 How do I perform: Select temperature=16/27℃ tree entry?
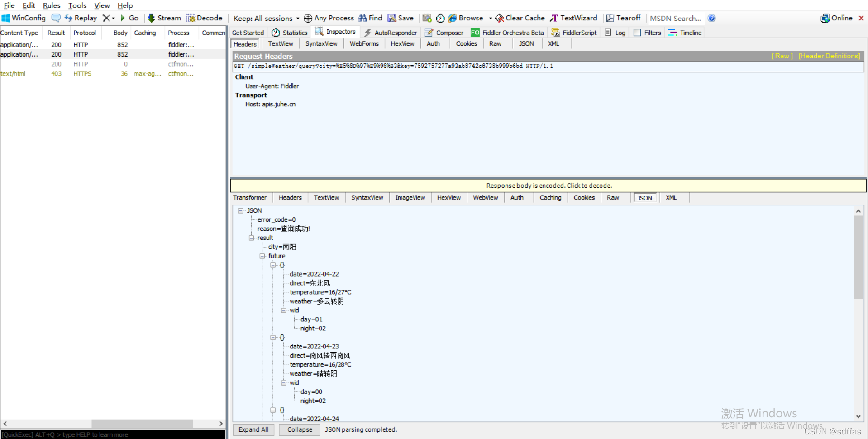320,292
